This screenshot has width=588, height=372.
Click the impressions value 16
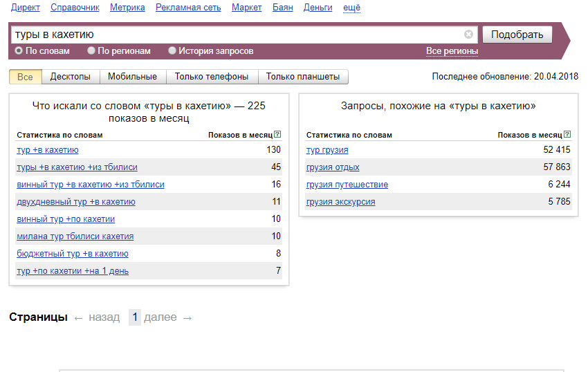(x=276, y=184)
